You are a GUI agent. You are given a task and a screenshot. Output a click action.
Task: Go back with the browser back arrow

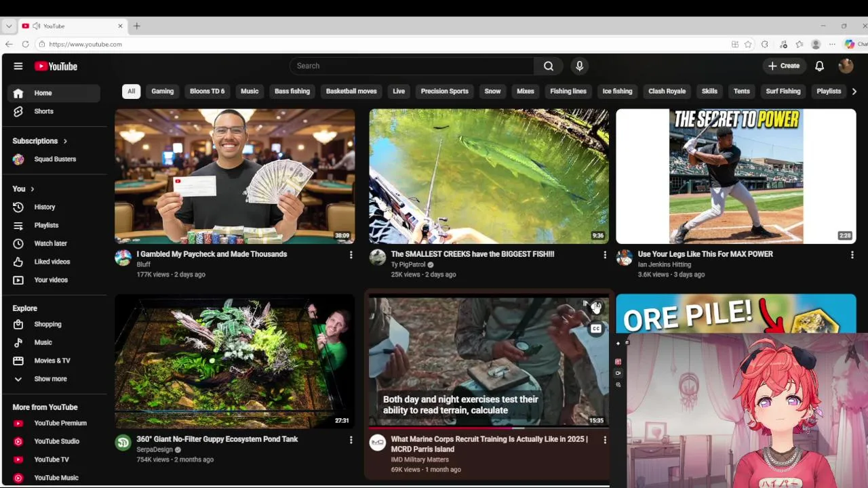click(9, 44)
